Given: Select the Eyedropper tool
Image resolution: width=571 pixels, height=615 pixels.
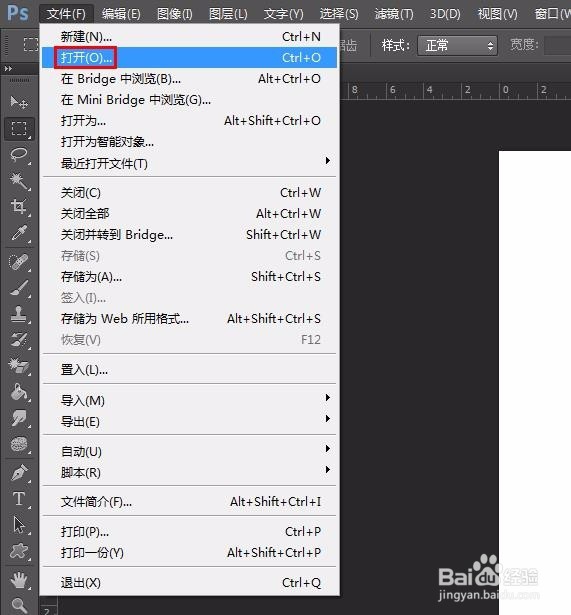Looking at the screenshot, I should [19, 233].
